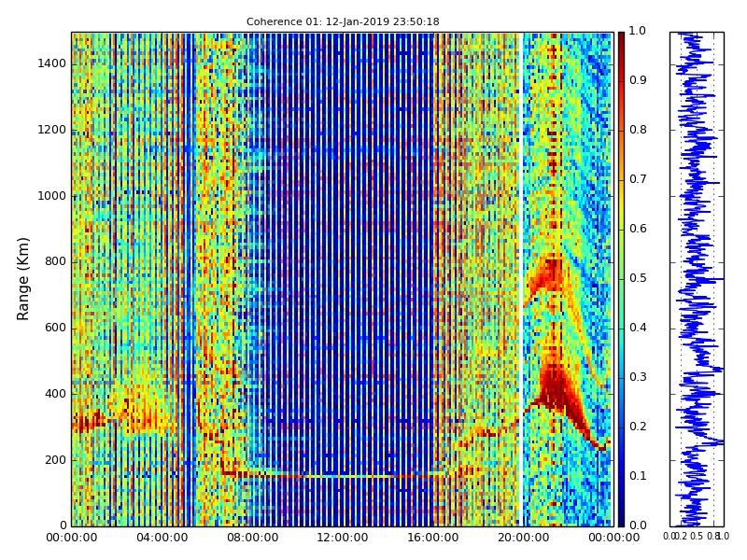
Task: Click the 0.4 colorbar label
Action: (x=638, y=328)
